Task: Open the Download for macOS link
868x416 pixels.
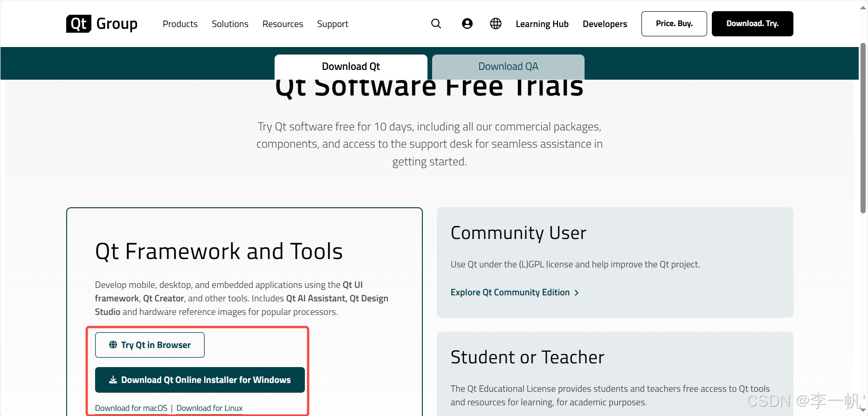Action: pos(131,408)
